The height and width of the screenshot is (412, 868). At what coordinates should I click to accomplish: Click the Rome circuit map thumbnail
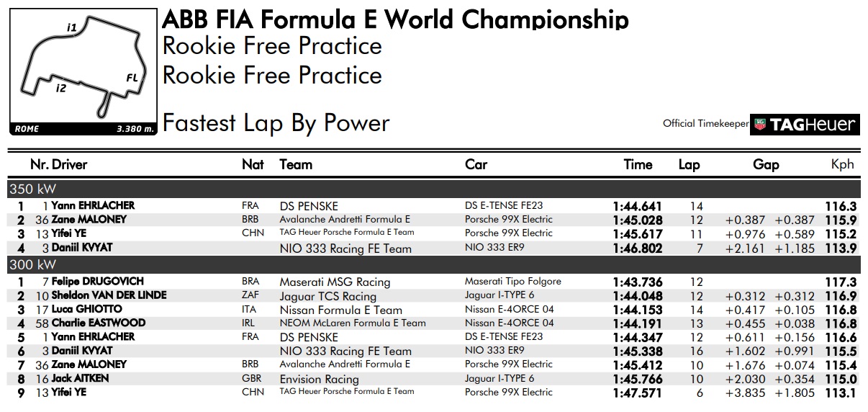pyautogui.click(x=82, y=72)
